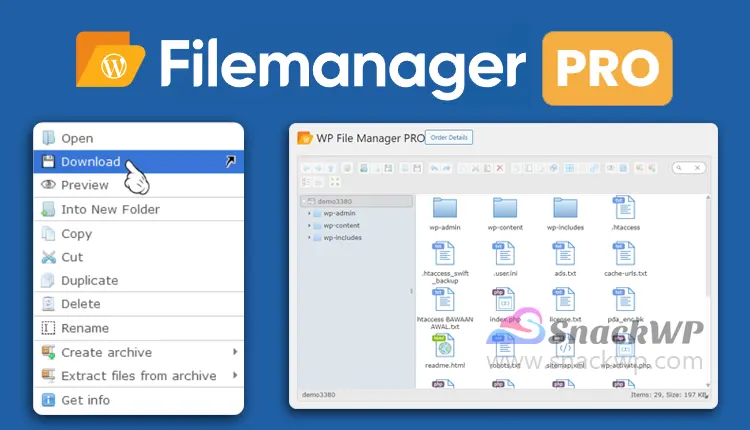Clear the search box with its X
The height and width of the screenshot is (430, 750).
pos(697,168)
